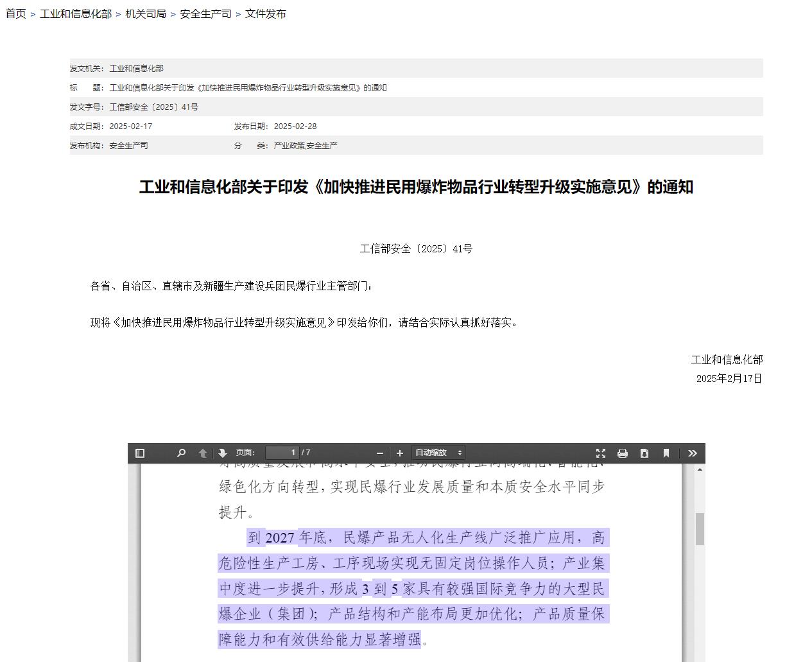Go to 首页 breadcrumb link
812x662 pixels.
pos(16,13)
